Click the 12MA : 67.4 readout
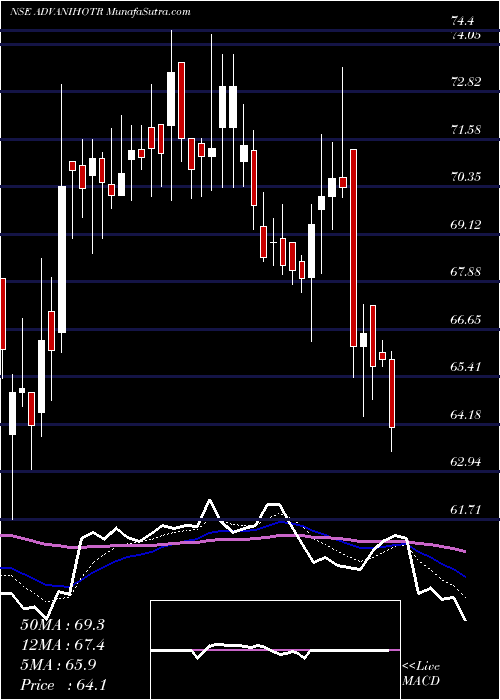 [62, 645]
